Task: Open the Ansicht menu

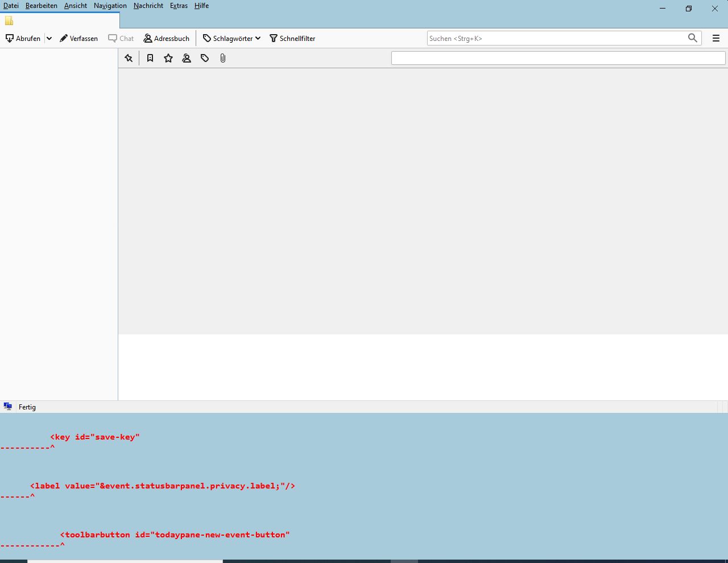Action: click(x=76, y=6)
